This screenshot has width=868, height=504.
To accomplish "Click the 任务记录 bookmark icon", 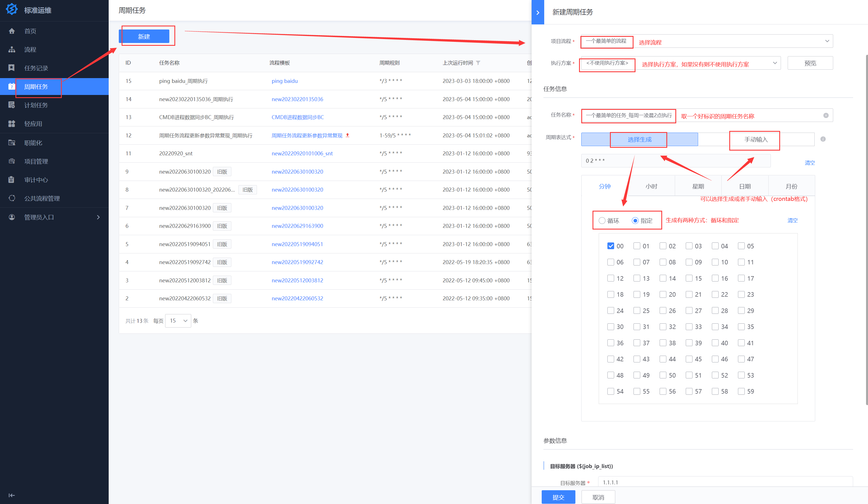I will 12,68.
